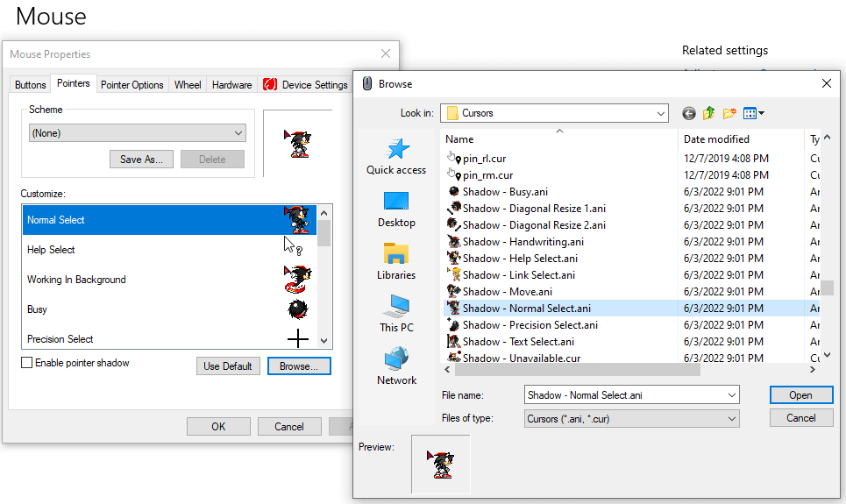Select Shadow - Link Select.ani file

coord(511,275)
